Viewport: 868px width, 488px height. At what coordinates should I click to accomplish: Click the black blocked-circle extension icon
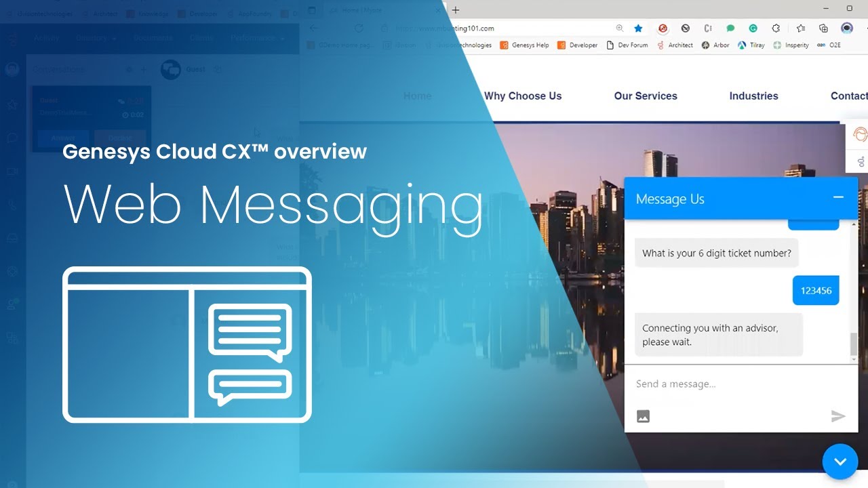(686, 28)
